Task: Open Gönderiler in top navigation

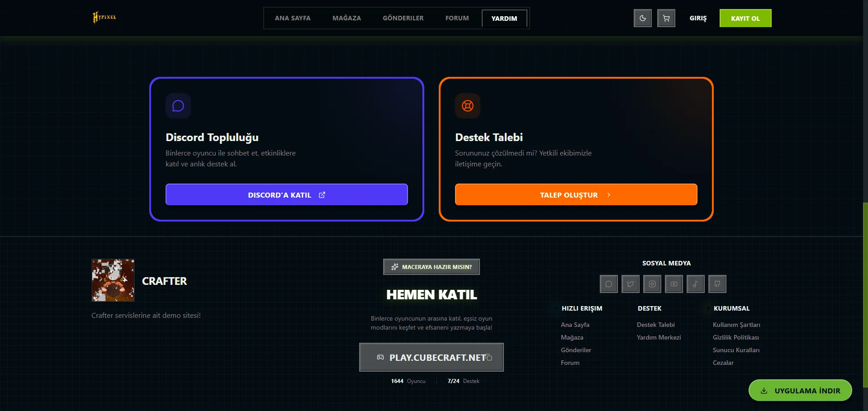Action: (403, 18)
